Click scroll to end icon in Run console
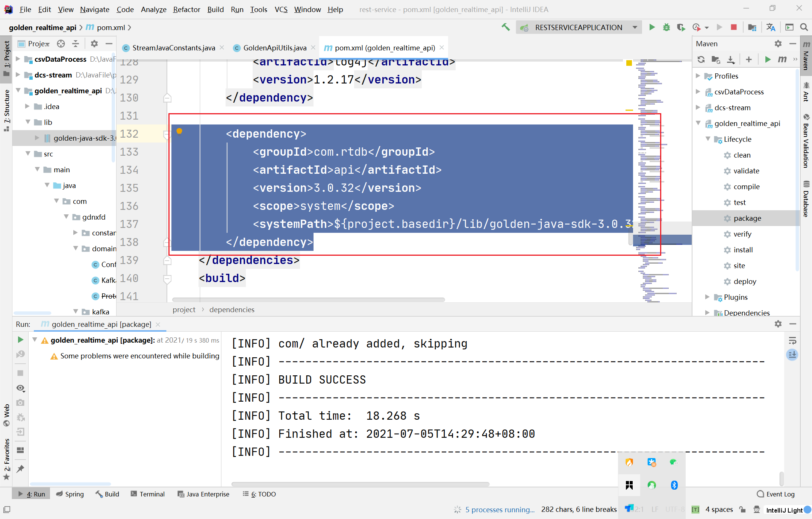This screenshot has height=519, width=812. click(x=792, y=355)
